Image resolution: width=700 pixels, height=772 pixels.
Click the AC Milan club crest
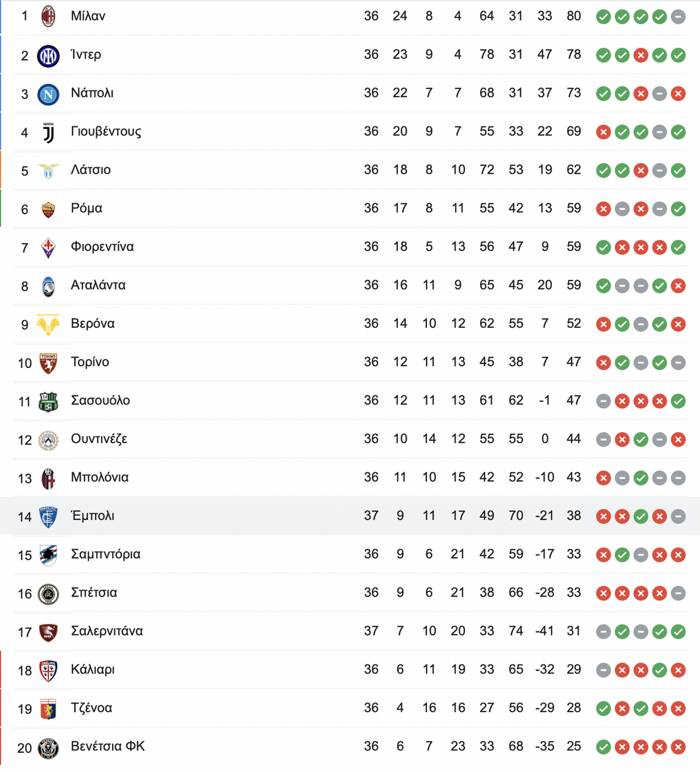48,16
